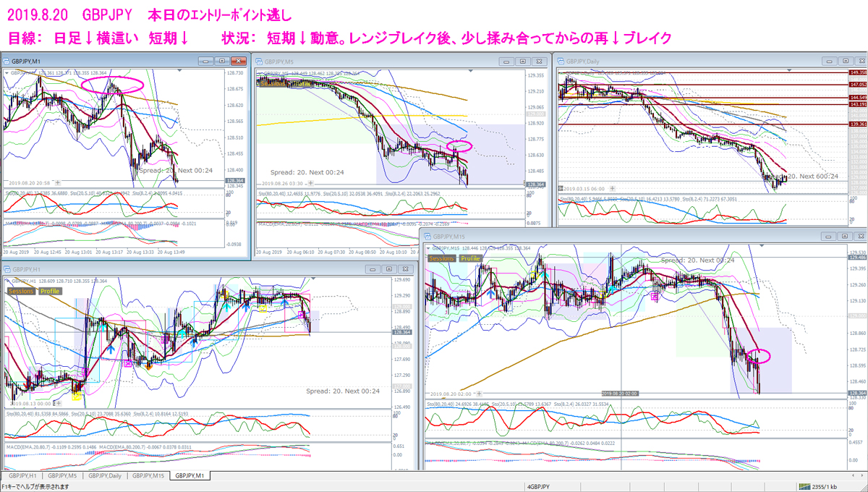Select the GBPJPY,M15 chart tab
Image resolution: width=868 pixels, height=492 pixels.
(x=150, y=475)
